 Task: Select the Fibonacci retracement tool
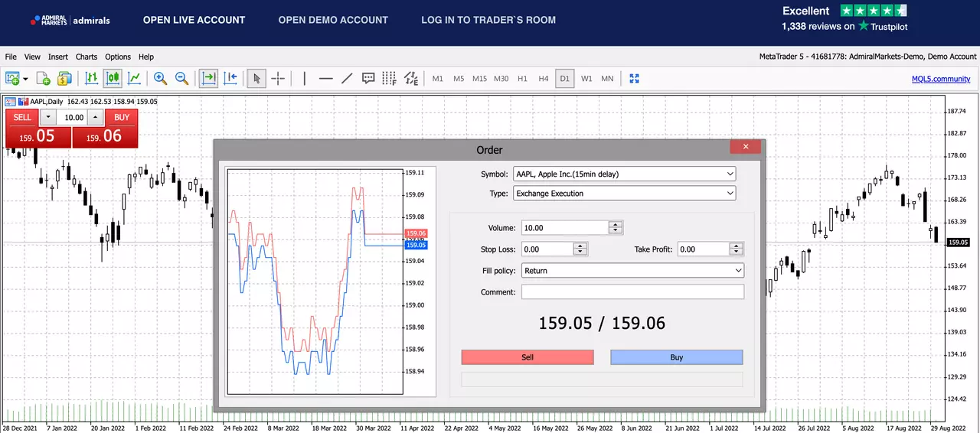pyautogui.click(x=390, y=78)
